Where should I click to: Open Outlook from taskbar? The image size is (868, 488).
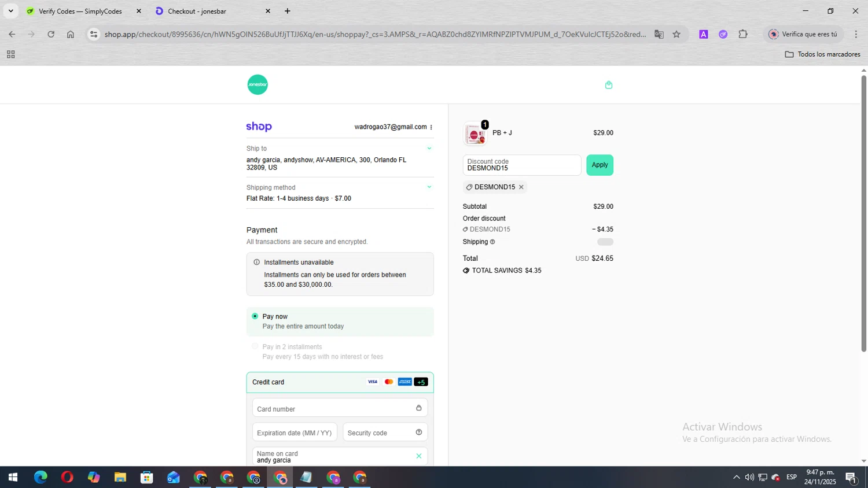pos(174,478)
